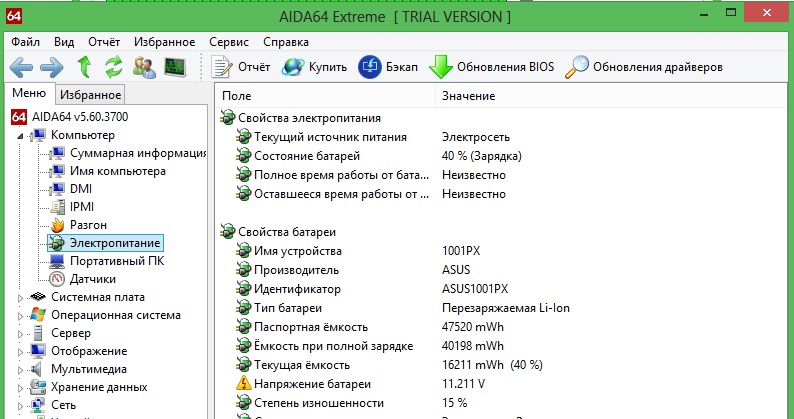794x419 pixels.
Task: Collapse the Компьютер tree node
Action: pos(20,136)
